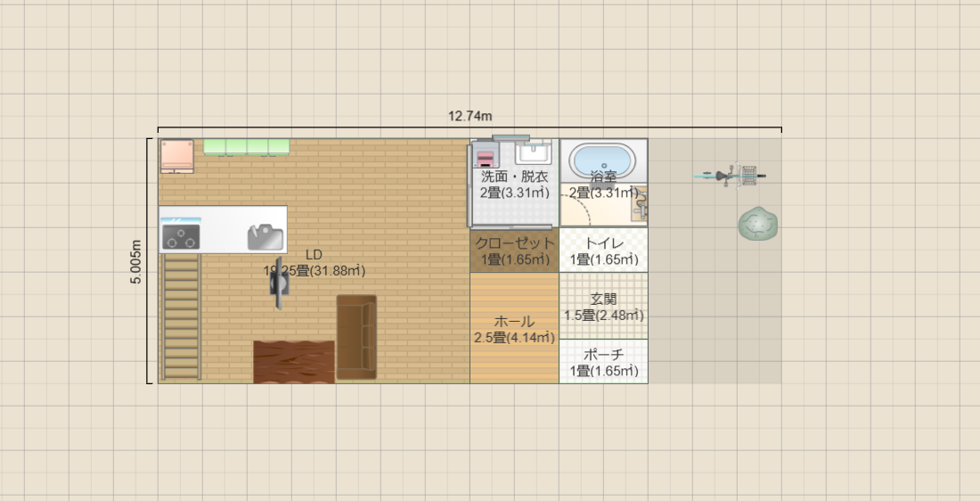Select the window above the 洗面・脱衣 room

[x=510, y=137]
